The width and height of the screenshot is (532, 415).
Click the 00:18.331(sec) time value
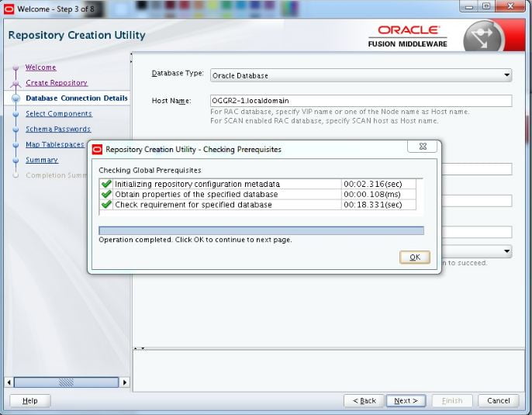click(372, 205)
